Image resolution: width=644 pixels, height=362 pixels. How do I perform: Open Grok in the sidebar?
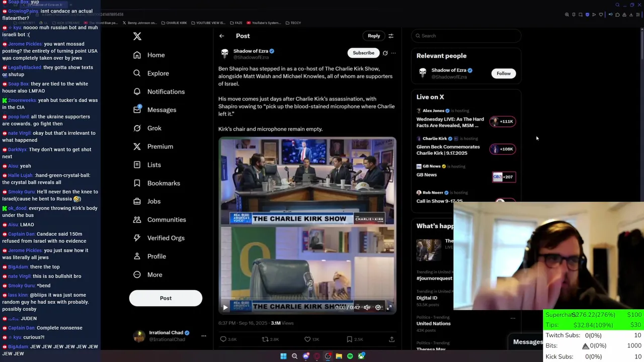[147, 128]
